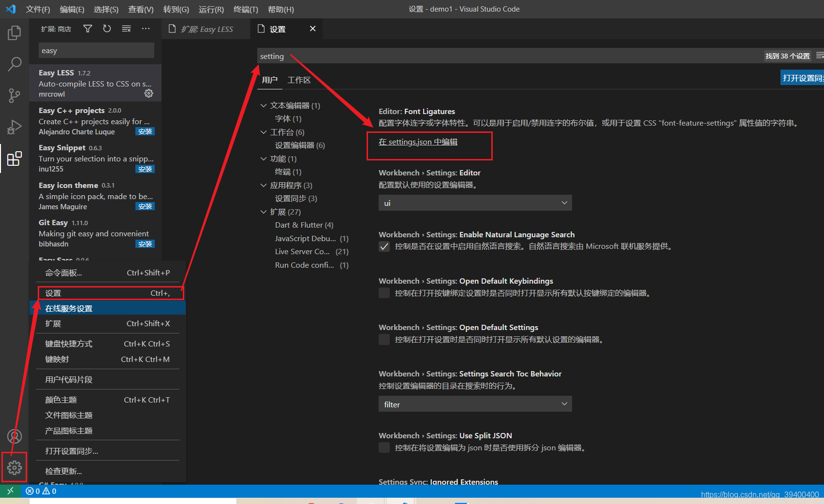Select 终端 (1) tree item
Image resolution: width=824 pixels, height=504 pixels.
pos(288,172)
